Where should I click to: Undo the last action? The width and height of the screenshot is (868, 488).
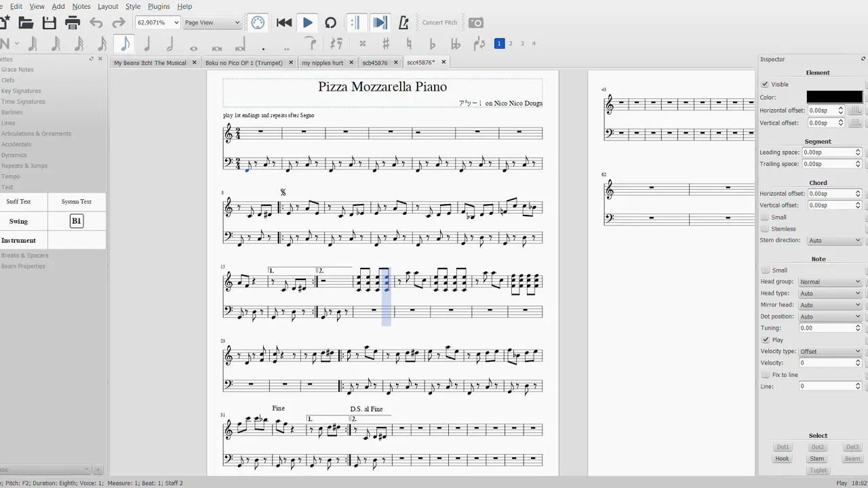coord(96,22)
